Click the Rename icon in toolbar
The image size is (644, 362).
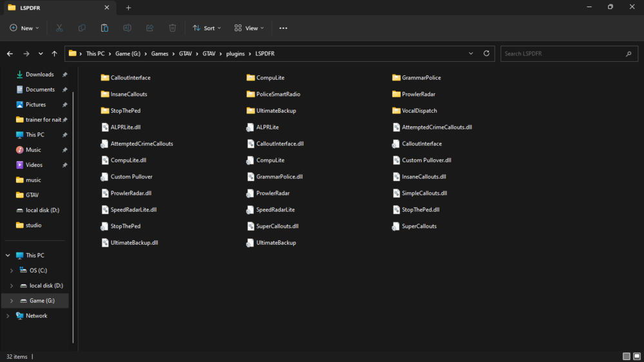pos(128,28)
